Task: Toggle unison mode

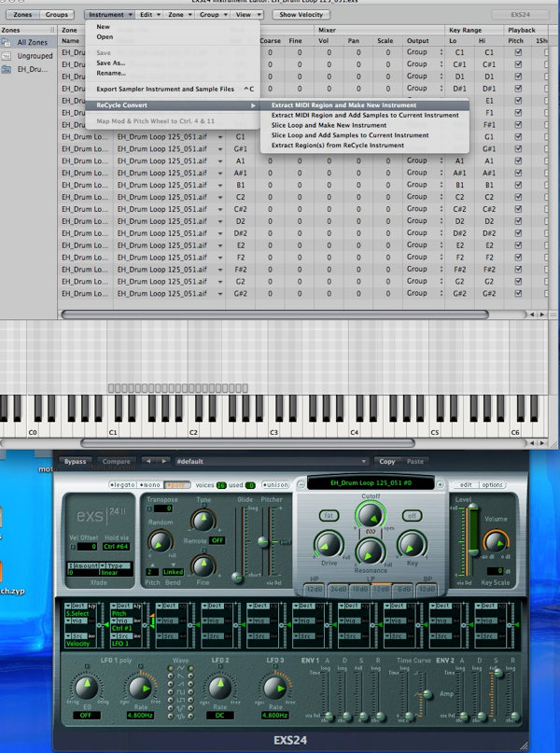Action: (275, 485)
